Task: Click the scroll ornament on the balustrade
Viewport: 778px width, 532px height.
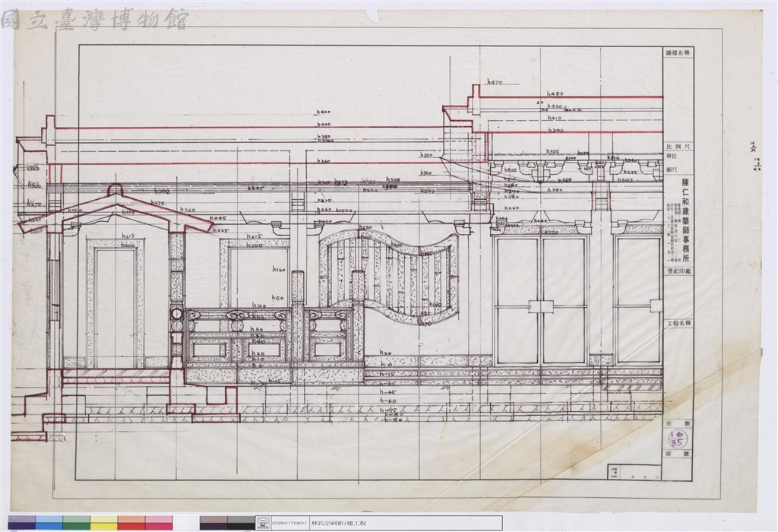Action: (236, 315)
